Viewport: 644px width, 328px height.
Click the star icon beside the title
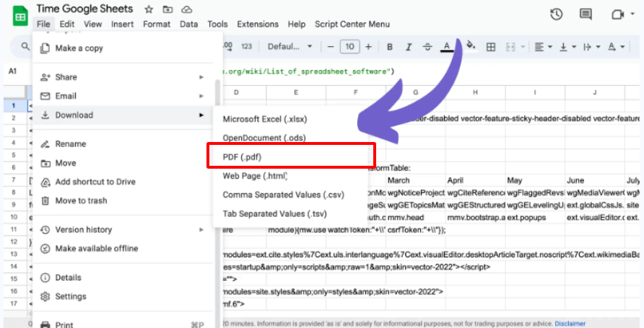tap(149, 9)
